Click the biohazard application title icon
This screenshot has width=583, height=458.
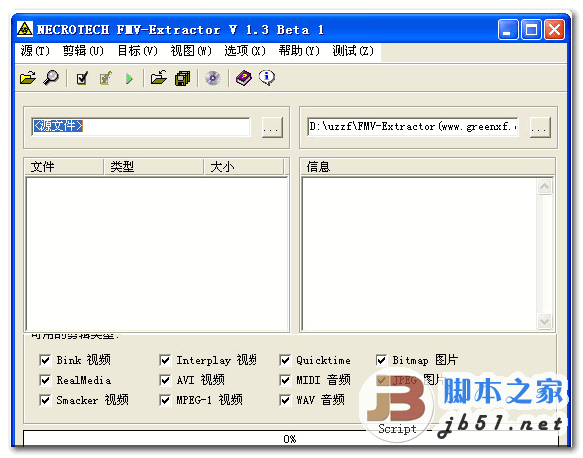(25, 29)
